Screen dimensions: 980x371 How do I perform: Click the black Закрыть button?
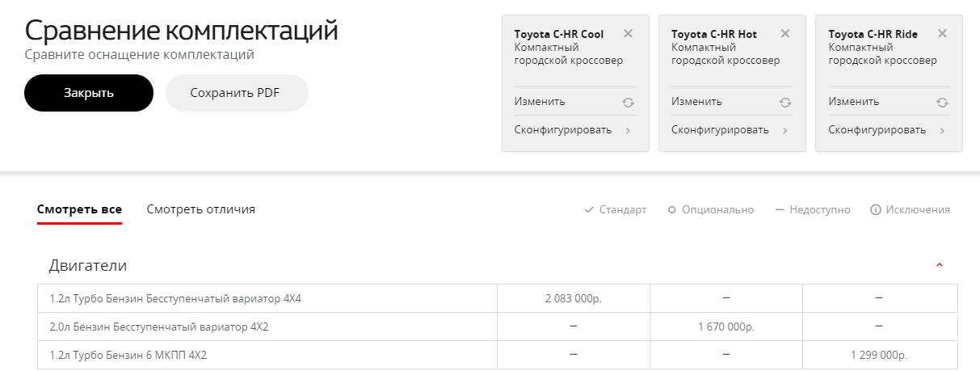click(89, 93)
